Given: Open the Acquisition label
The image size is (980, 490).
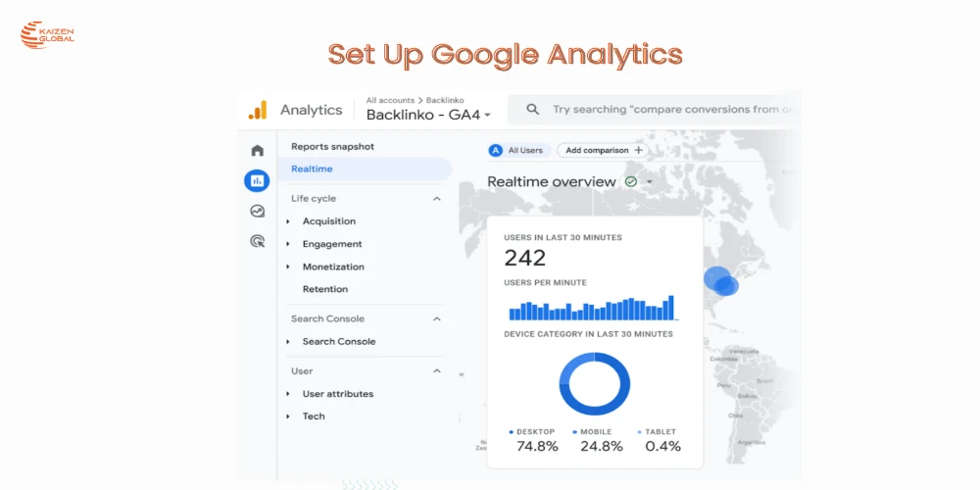Looking at the screenshot, I should [x=328, y=221].
